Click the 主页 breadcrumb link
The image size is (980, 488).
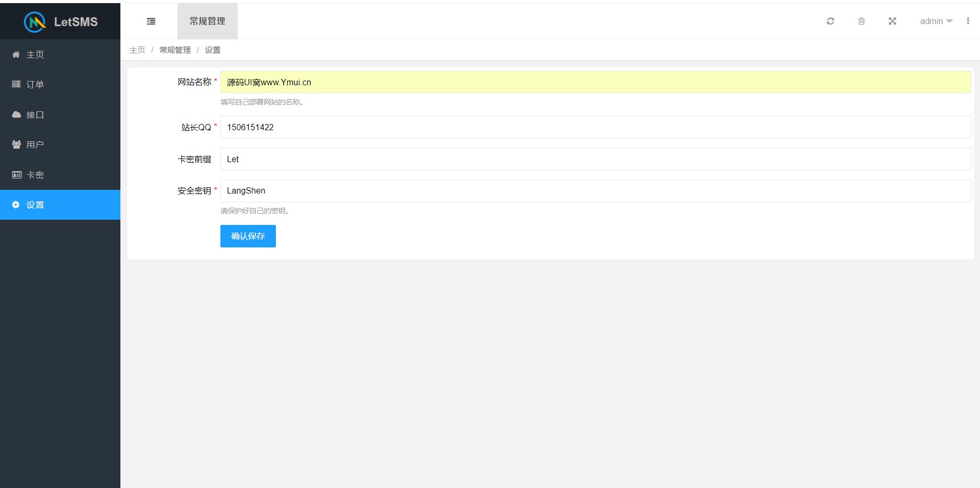[137, 50]
